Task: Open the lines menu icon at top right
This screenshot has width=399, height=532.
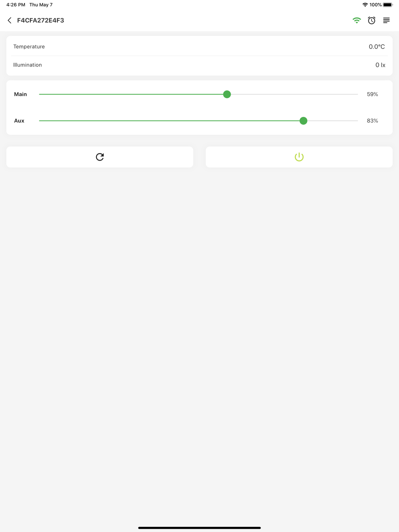Action: pos(386,20)
